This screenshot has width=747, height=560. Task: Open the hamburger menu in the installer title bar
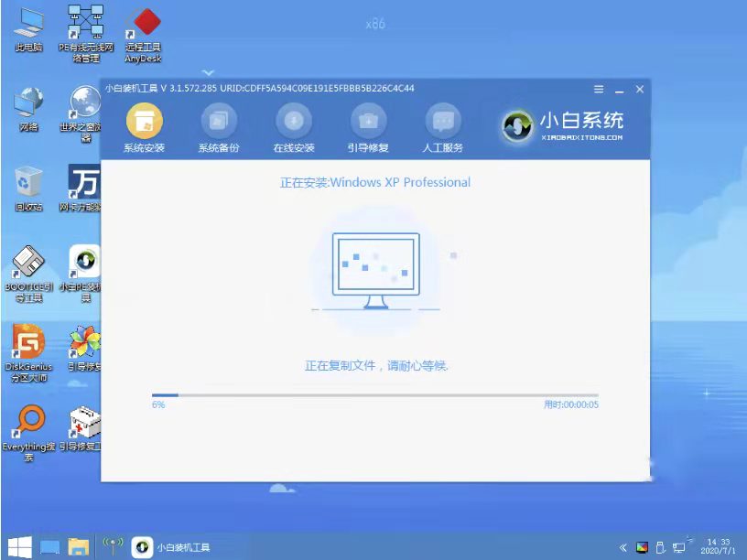[598, 90]
